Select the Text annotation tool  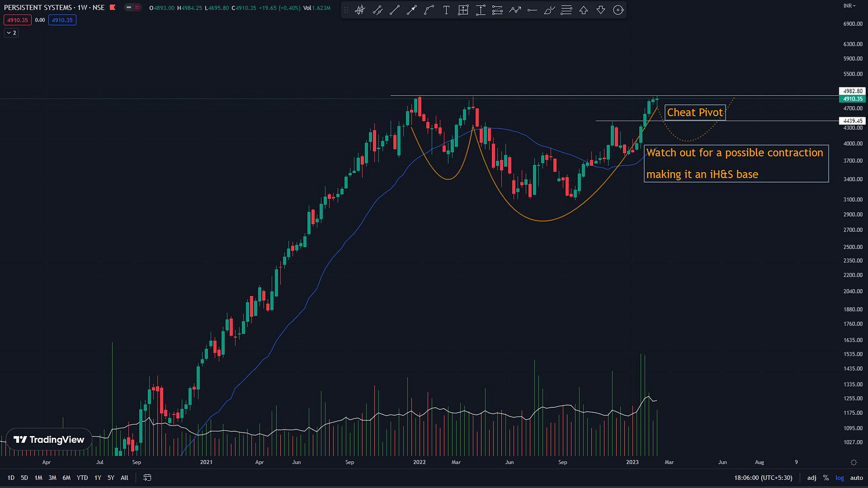tap(446, 10)
